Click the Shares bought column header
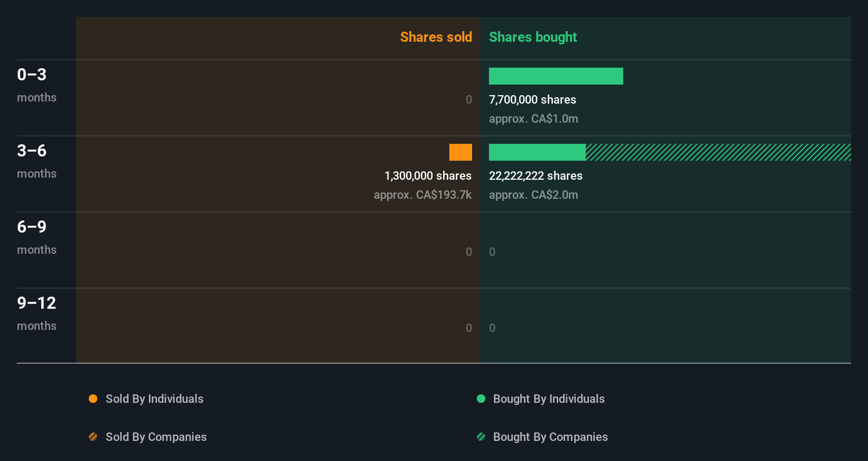 (x=533, y=37)
